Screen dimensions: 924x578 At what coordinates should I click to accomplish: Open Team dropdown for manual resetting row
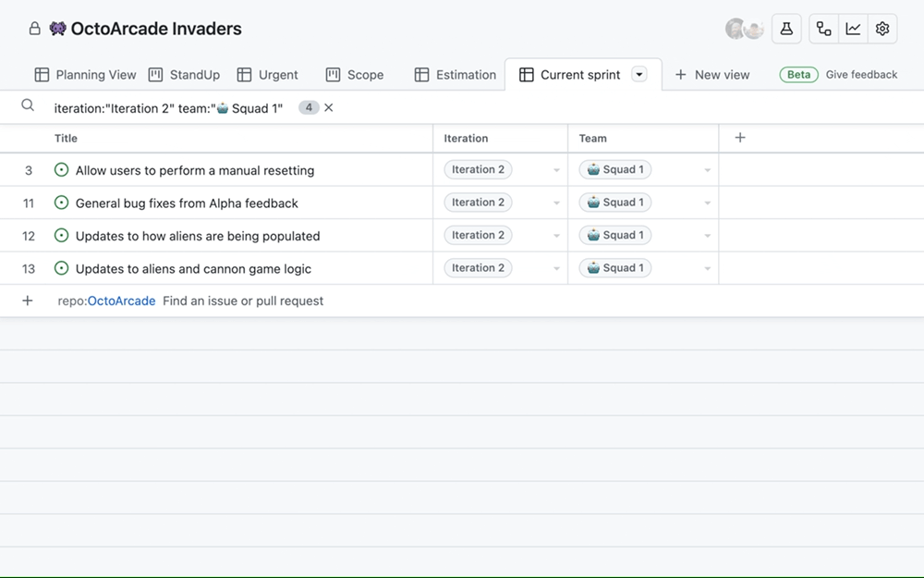[707, 170]
